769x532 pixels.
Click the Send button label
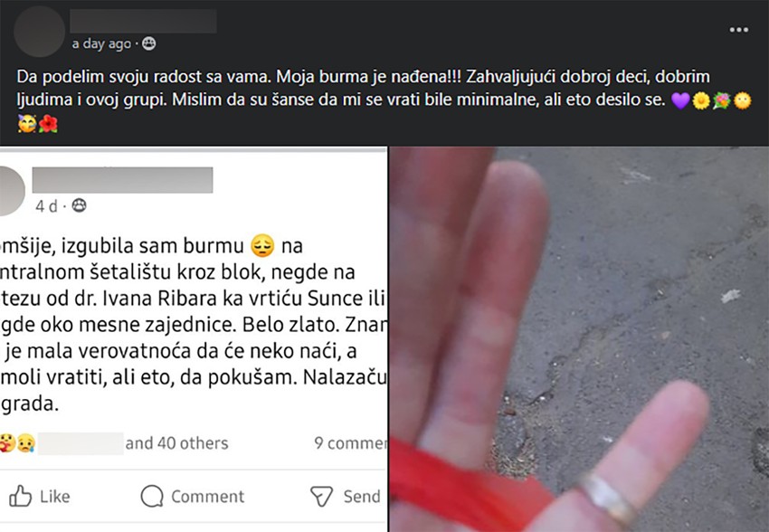pyautogui.click(x=362, y=496)
